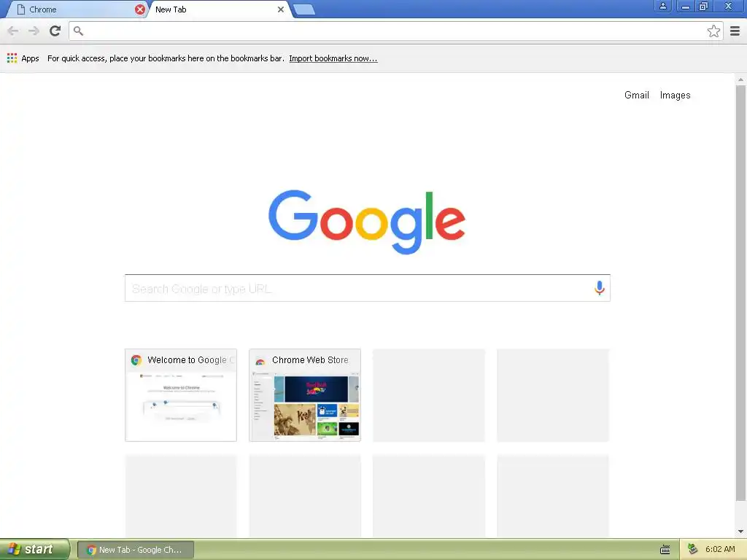Click Import bookmarks now link
Image resolution: width=747 pixels, height=560 pixels.
(x=333, y=58)
